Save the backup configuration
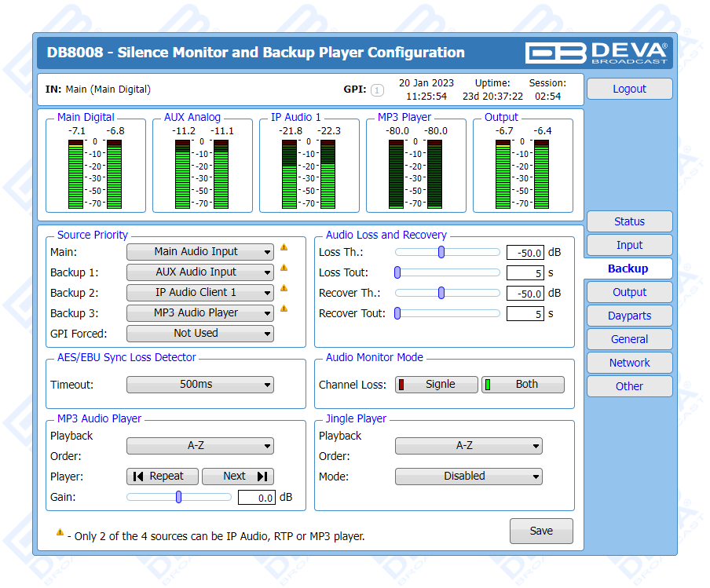 click(541, 531)
